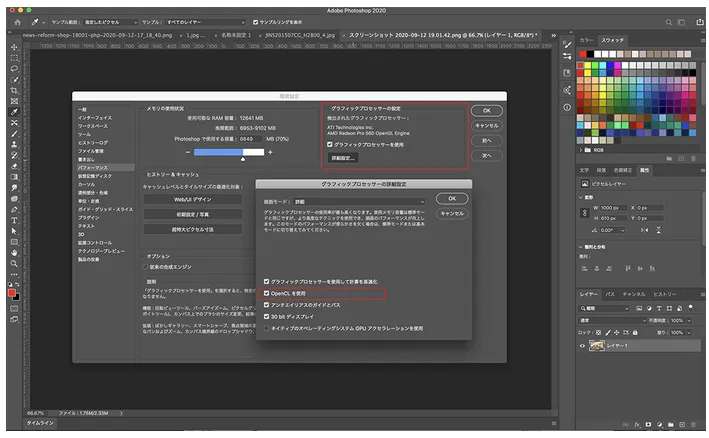Open the Brush settings panel icon
The image size is (709, 438).
pos(567,44)
